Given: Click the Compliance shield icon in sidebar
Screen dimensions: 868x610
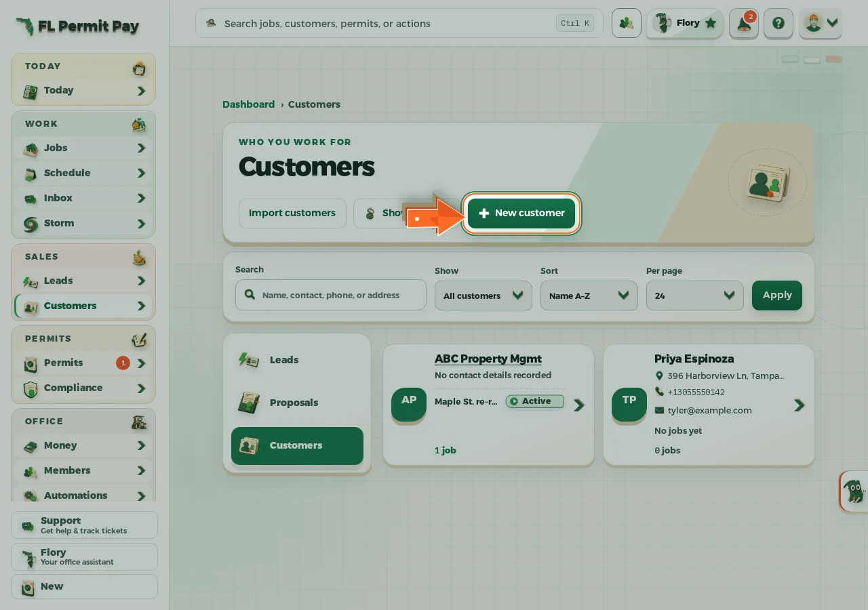Looking at the screenshot, I should 30,388.
